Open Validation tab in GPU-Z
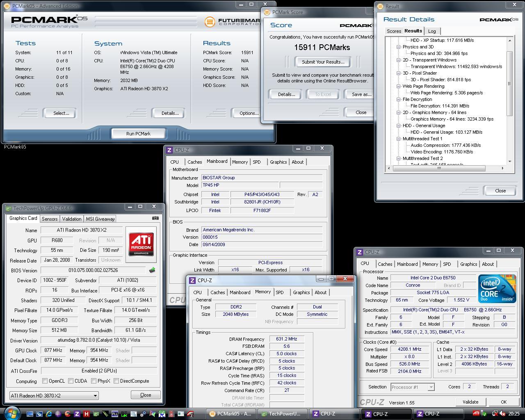Viewport: 525px width, 420px height. pos(72,219)
